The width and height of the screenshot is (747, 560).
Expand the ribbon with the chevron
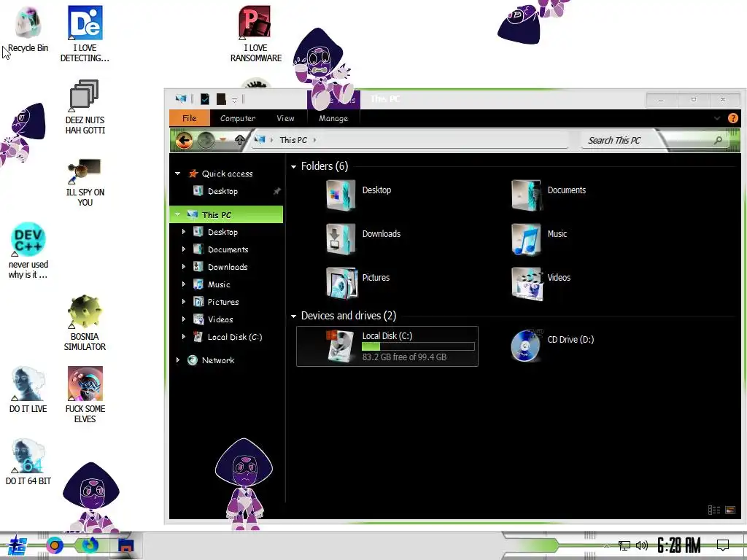(x=717, y=118)
